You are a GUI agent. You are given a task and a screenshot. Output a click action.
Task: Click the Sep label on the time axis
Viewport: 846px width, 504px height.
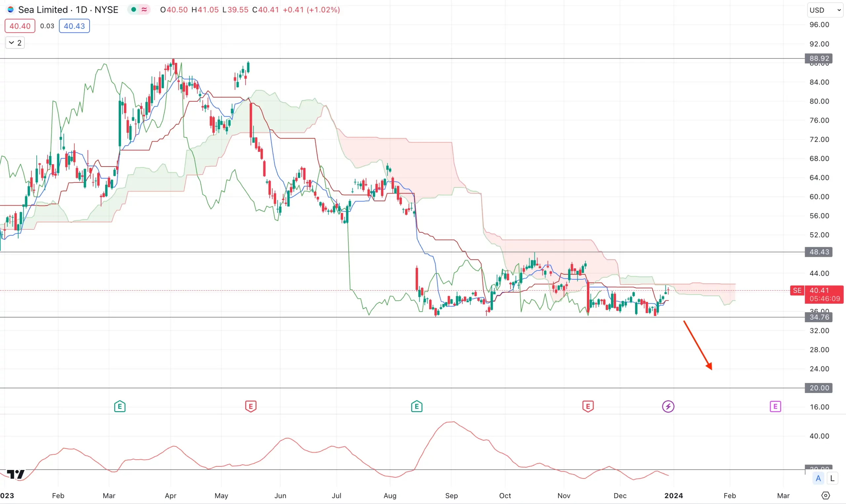[x=451, y=495]
